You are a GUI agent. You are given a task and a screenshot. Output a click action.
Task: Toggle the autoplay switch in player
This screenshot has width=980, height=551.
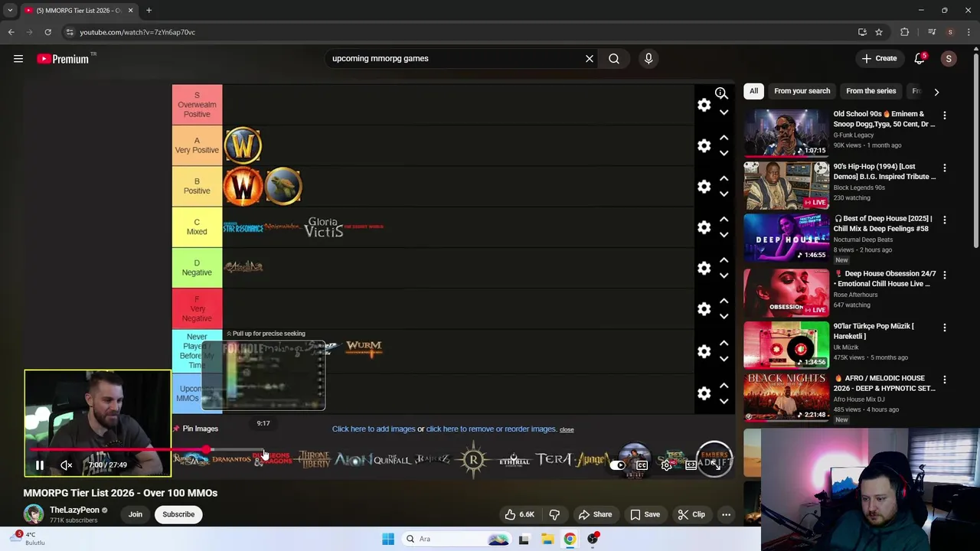(x=617, y=465)
